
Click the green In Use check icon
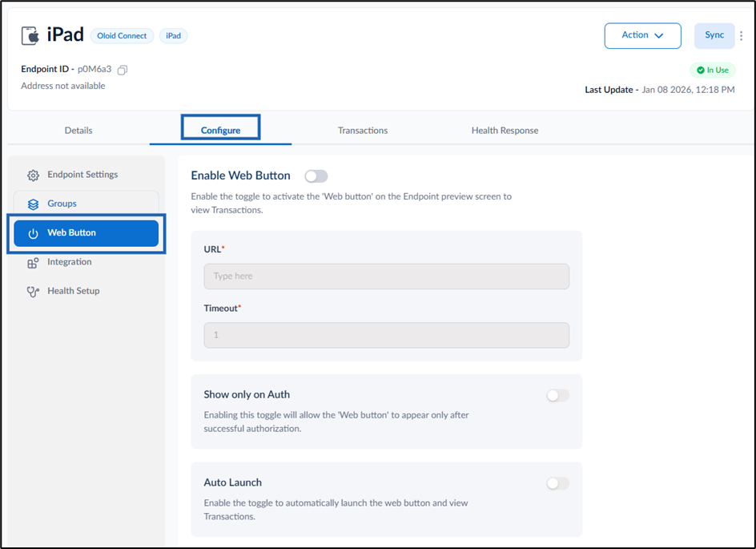tap(701, 71)
